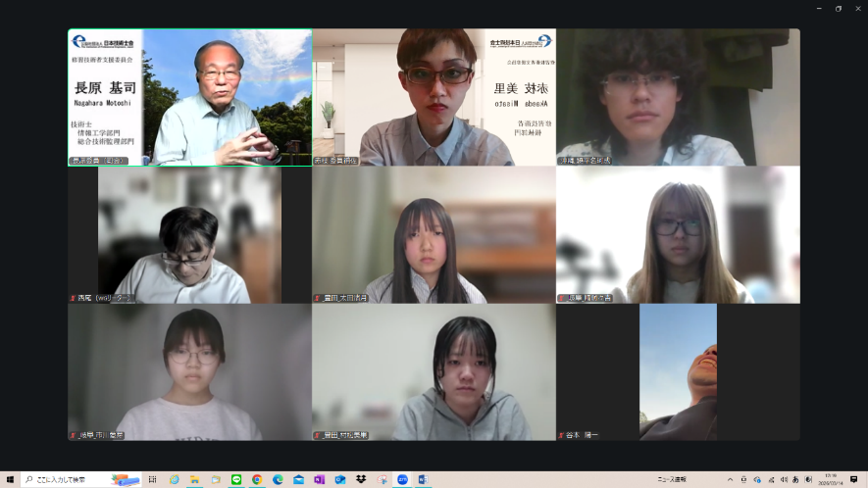Launch LINE from the taskbar

(236, 480)
